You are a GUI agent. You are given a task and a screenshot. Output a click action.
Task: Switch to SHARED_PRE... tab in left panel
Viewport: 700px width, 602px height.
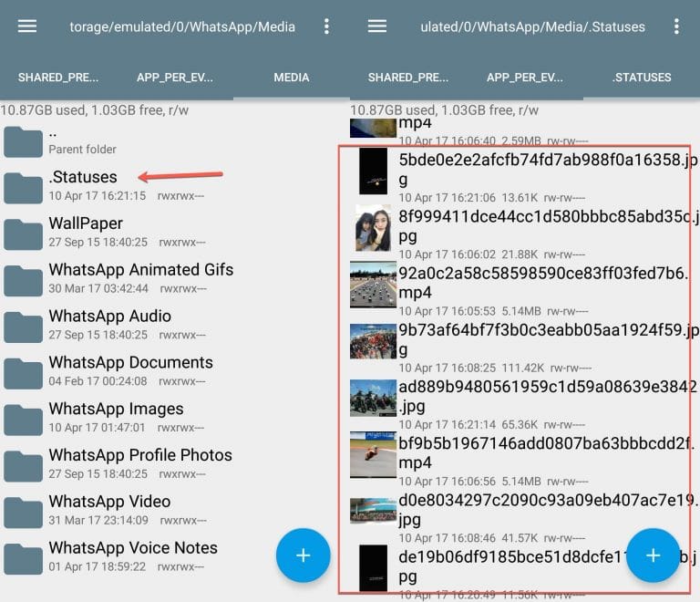point(58,78)
